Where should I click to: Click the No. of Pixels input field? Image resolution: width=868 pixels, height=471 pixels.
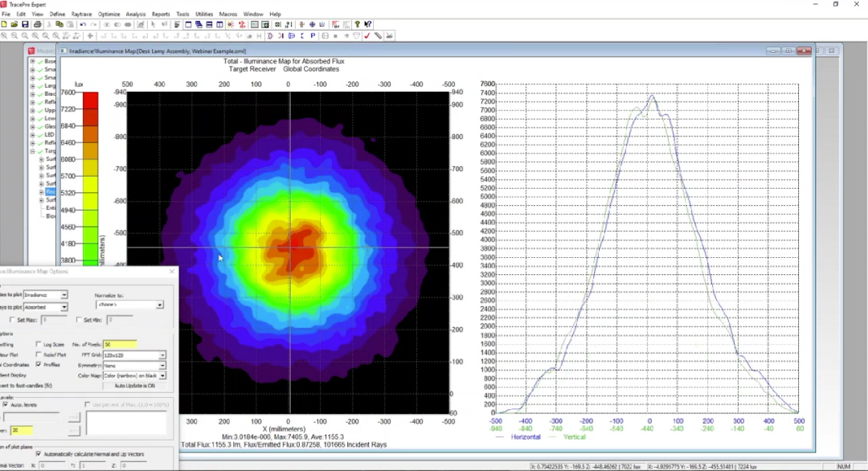tap(120, 344)
